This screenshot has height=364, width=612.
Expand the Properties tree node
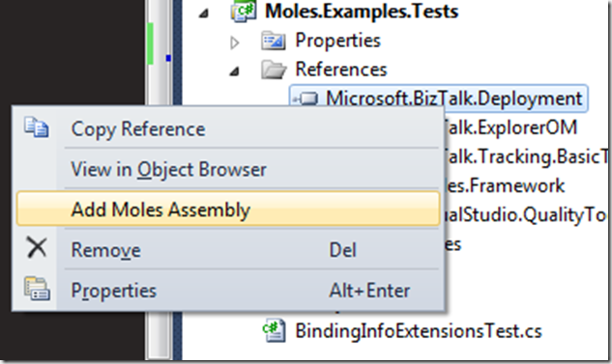pos(234,42)
